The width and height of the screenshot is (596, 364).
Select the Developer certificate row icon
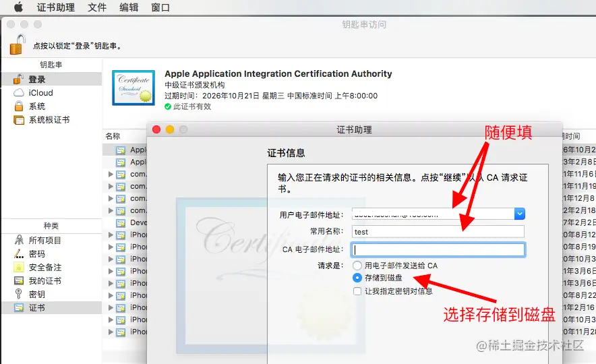pyautogui.click(x=121, y=222)
